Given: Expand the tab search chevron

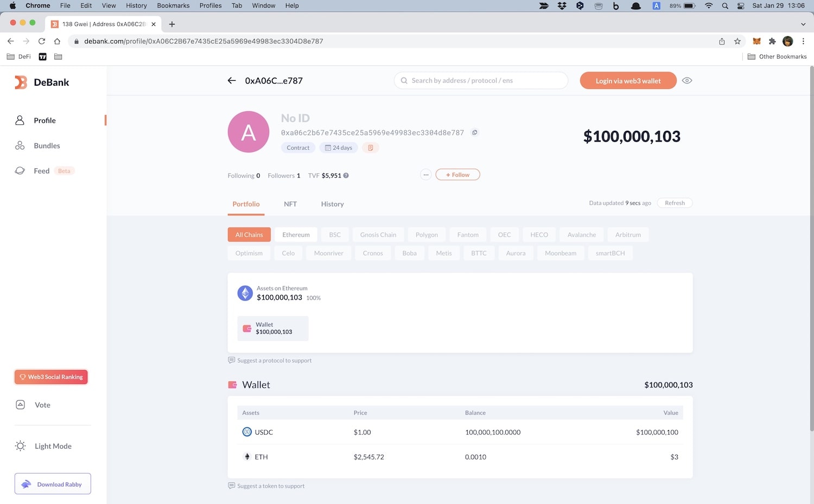Looking at the screenshot, I should [x=803, y=24].
